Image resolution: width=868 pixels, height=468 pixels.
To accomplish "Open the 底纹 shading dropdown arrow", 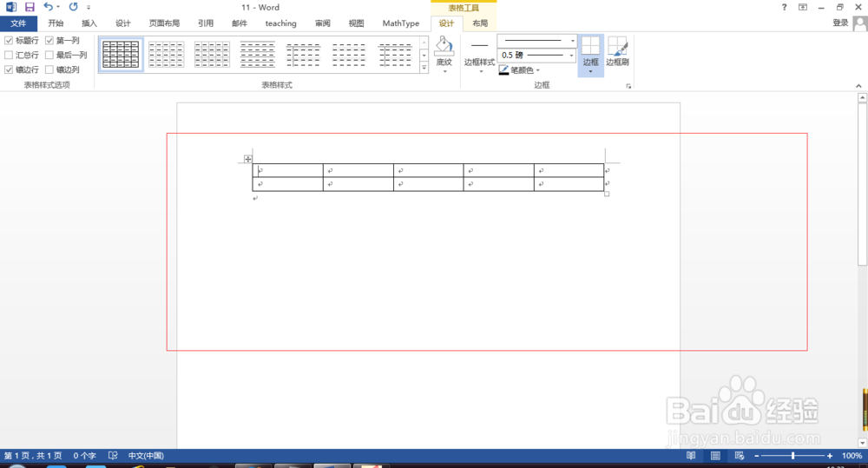I will tap(444, 71).
